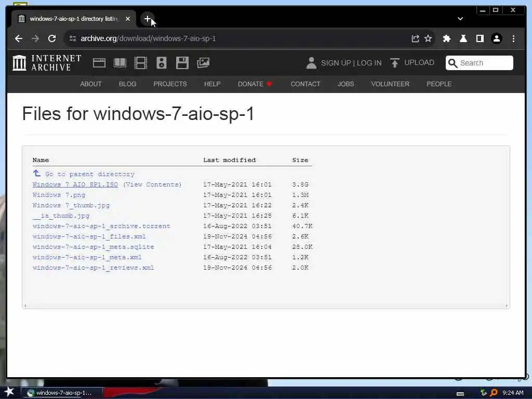This screenshot has width=532, height=399.
Task: Open the PROJECTS menu item
Action: coord(170,84)
